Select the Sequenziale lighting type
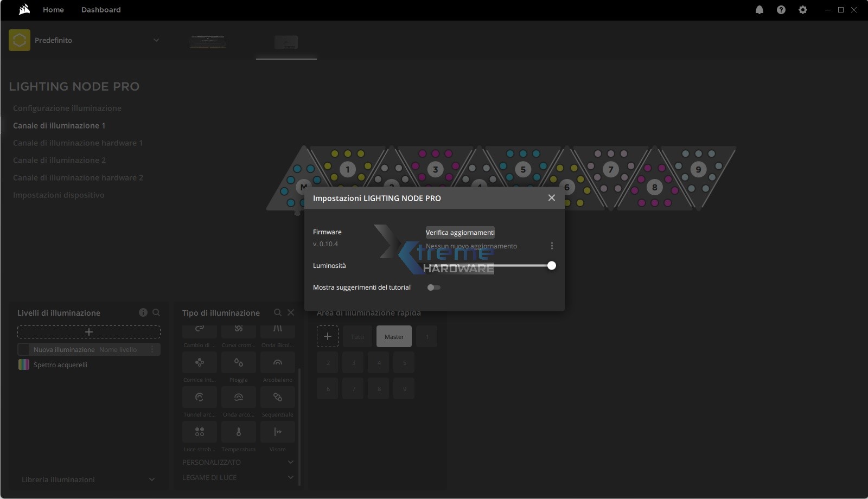 pyautogui.click(x=277, y=398)
